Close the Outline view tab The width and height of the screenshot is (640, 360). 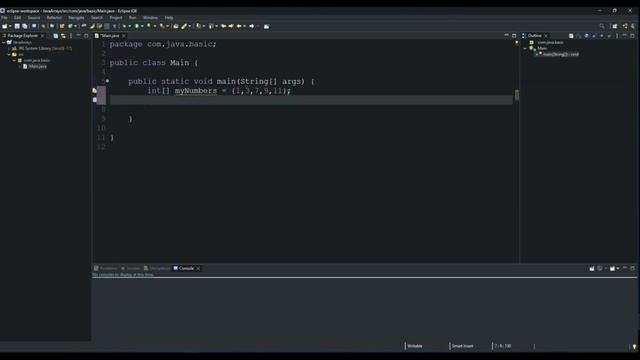(x=546, y=36)
